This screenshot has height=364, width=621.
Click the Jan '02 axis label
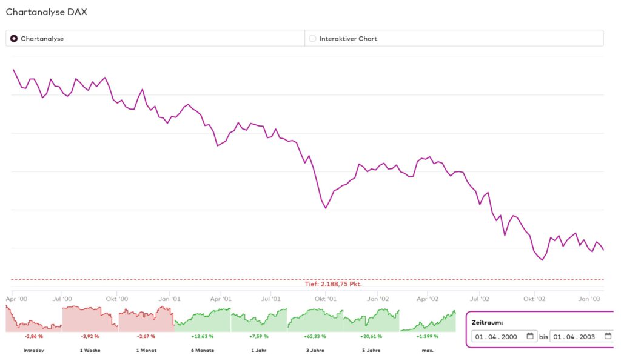[x=378, y=299]
